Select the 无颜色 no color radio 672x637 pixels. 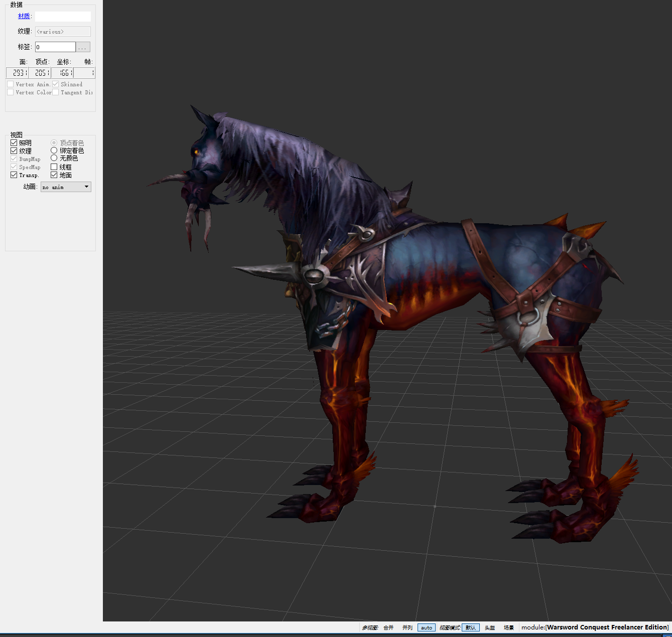(x=54, y=158)
